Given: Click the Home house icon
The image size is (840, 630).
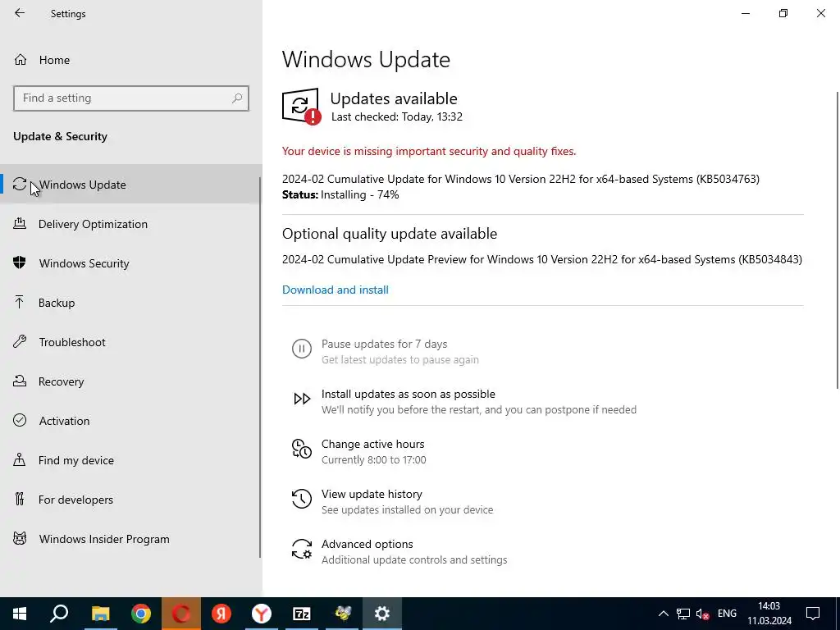Looking at the screenshot, I should (x=21, y=59).
